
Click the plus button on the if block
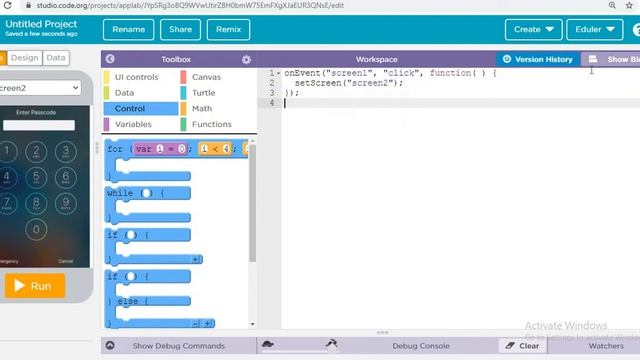(196, 259)
